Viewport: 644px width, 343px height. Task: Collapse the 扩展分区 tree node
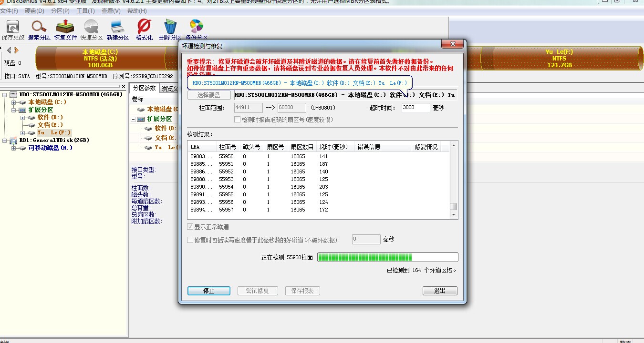[14, 110]
